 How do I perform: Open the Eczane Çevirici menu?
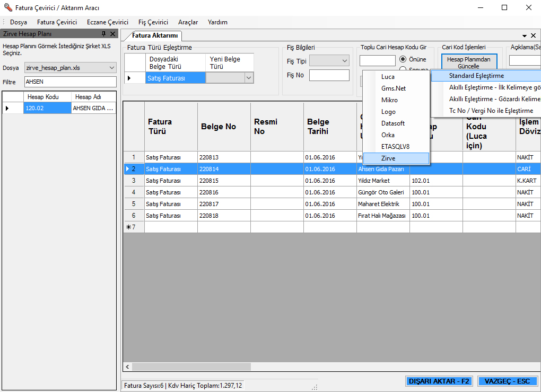pyautogui.click(x=108, y=22)
